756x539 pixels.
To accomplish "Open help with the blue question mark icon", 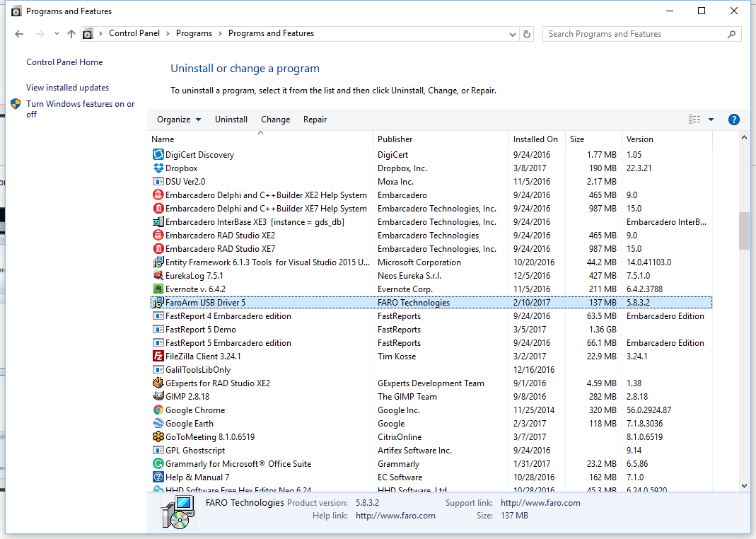I will pos(733,120).
